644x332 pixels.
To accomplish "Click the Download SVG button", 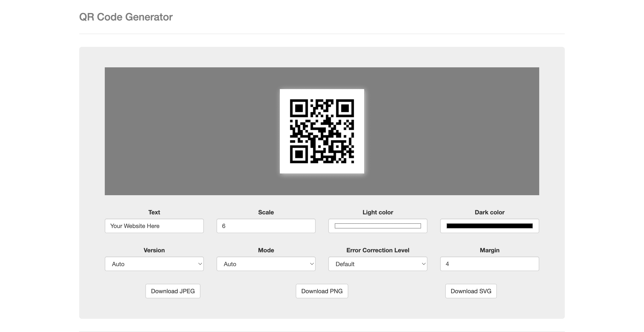I will (x=471, y=291).
